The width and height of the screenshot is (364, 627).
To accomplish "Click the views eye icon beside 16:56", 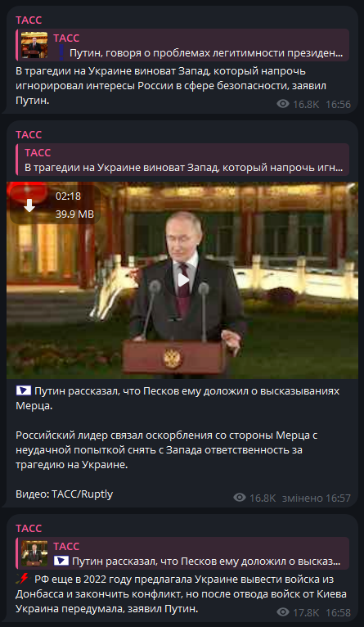I will [283, 104].
